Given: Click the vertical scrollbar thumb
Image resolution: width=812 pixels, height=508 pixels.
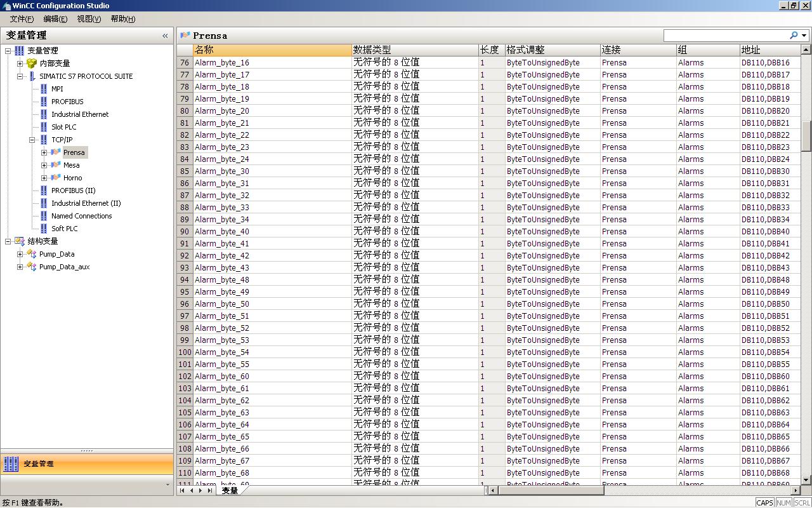Looking at the screenshot, I should click(806, 136).
